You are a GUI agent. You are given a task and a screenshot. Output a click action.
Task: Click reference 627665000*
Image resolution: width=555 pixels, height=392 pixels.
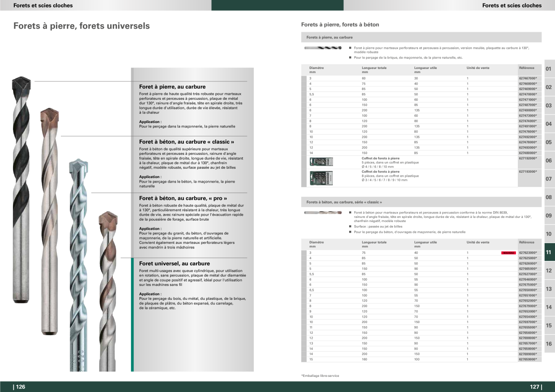click(528, 269)
